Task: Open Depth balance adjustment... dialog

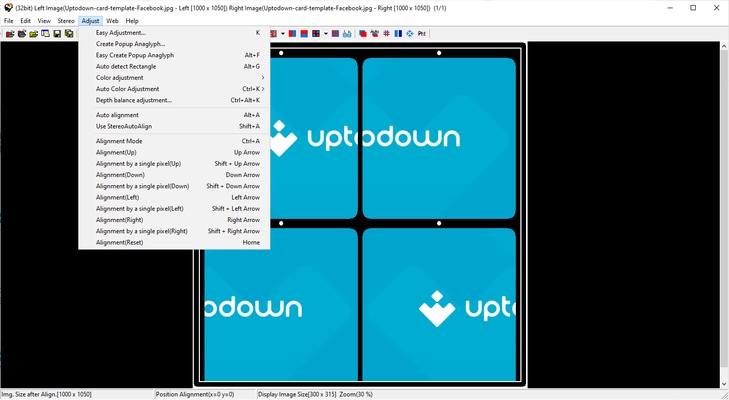Action: tap(174, 100)
